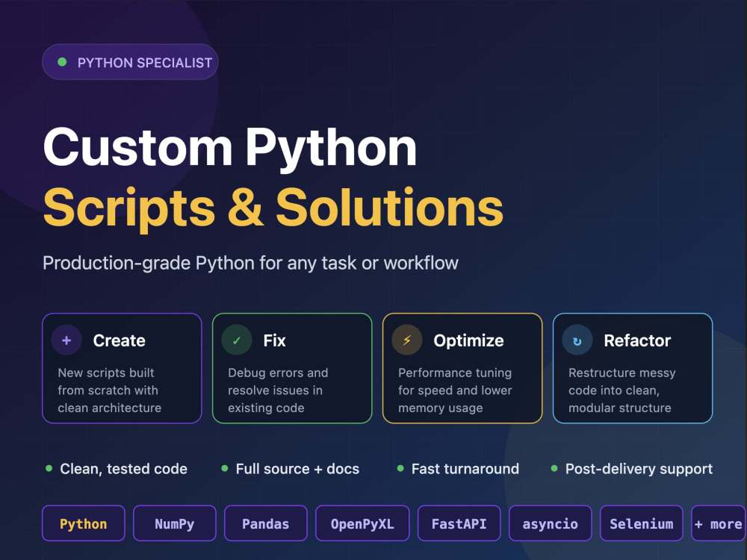The image size is (747, 560).
Task: Select the asyncio tech tag
Action: pyautogui.click(x=551, y=523)
